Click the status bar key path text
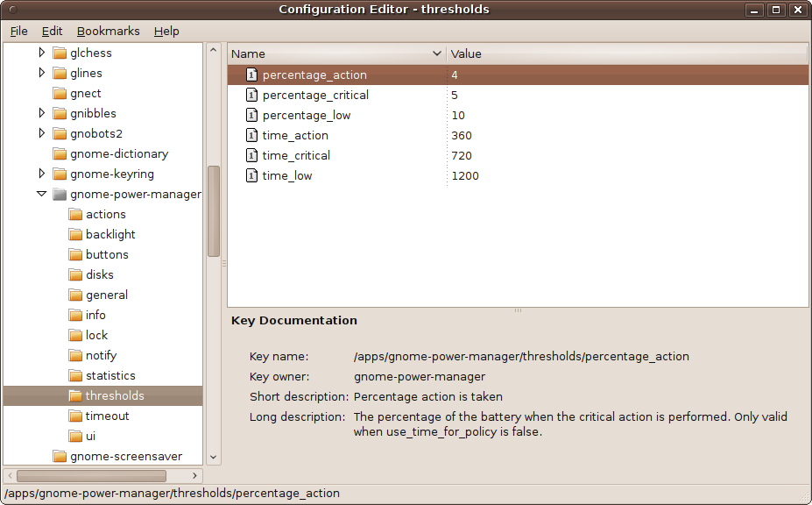 click(x=172, y=493)
